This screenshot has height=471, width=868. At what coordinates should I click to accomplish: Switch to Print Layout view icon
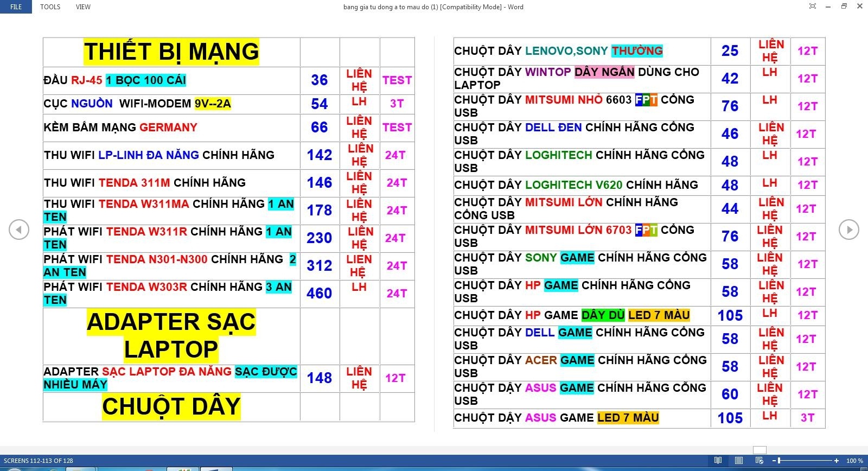(738, 461)
